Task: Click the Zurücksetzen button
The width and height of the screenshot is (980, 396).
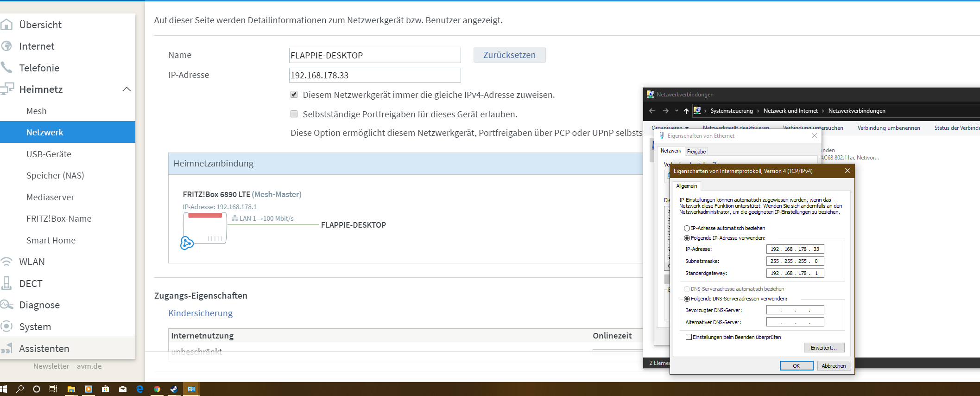Action: pos(509,55)
